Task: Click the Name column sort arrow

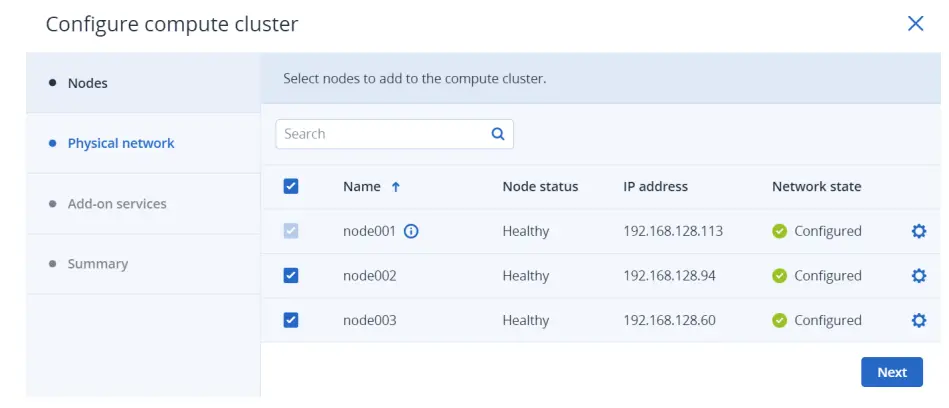Action: pyautogui.click(x=396, y=187)
